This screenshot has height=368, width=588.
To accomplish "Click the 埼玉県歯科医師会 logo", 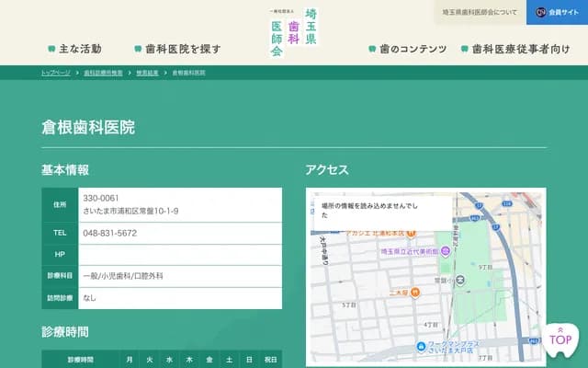I will click(294, 33).
